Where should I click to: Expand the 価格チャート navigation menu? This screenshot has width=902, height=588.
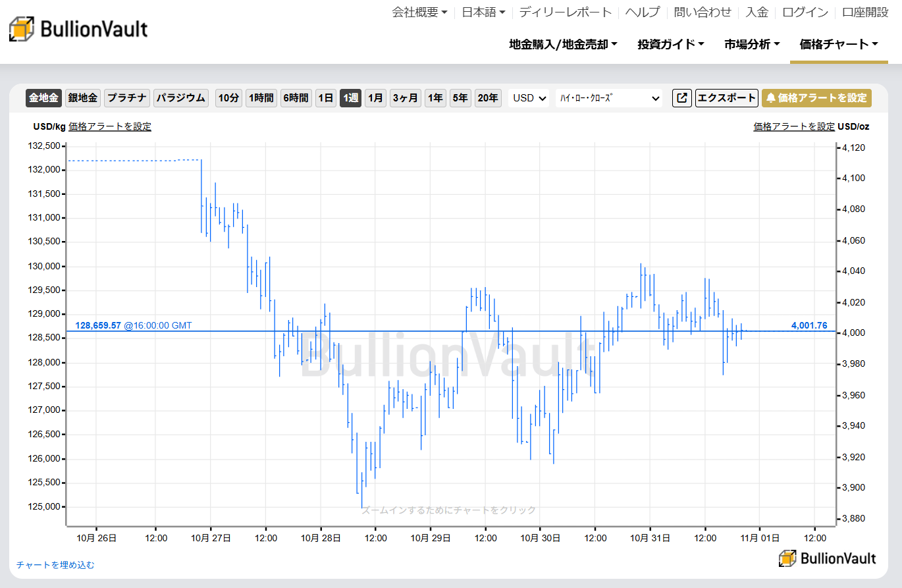pos(837,43)
